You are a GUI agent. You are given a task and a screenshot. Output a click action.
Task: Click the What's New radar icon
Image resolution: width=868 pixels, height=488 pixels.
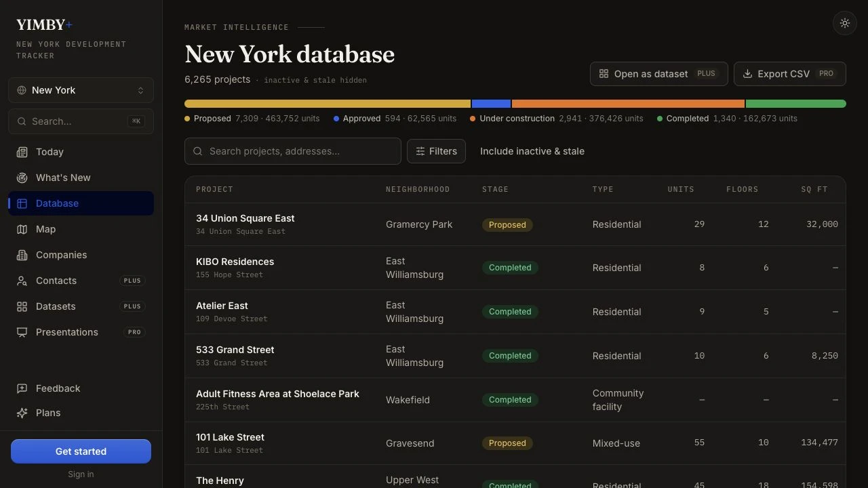[22, 178]
